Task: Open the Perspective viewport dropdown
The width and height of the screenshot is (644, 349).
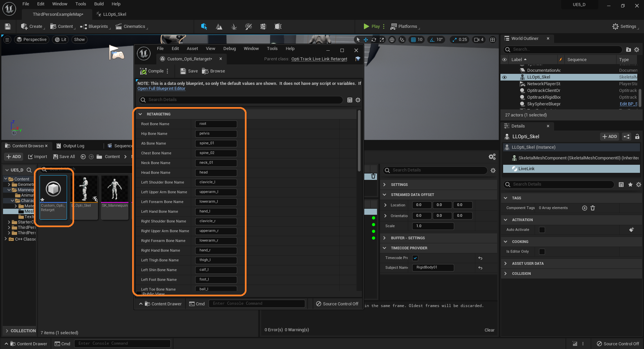Action: coord(32,40)
